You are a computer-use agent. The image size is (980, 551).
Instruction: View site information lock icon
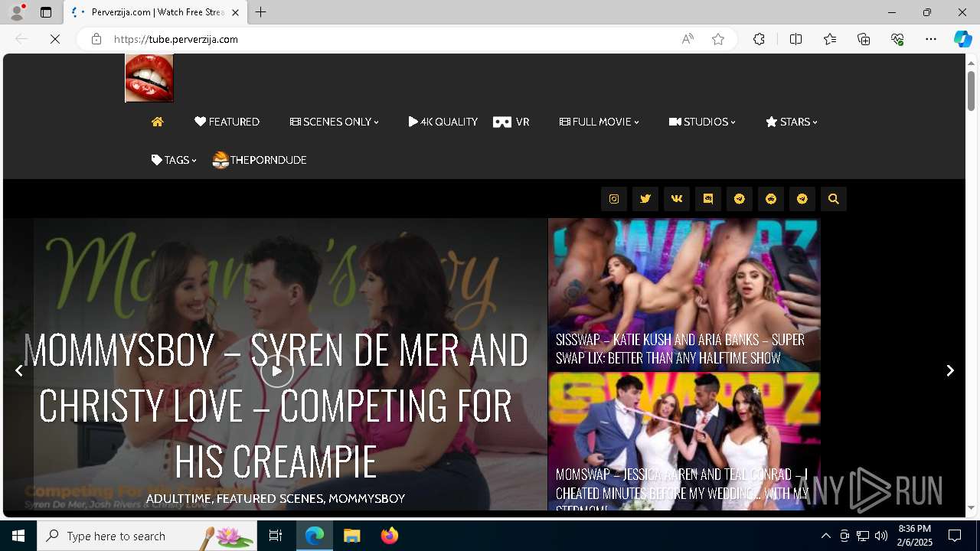[x=96, y=39]
